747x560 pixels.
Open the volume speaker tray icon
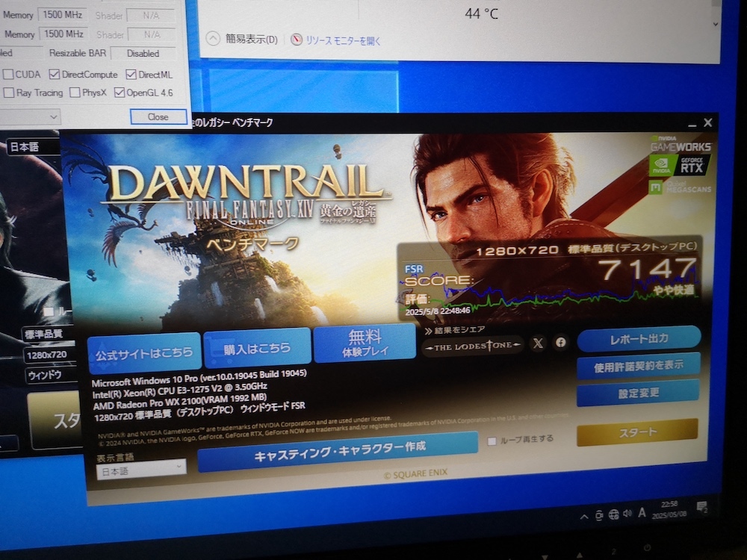(627, 514)
